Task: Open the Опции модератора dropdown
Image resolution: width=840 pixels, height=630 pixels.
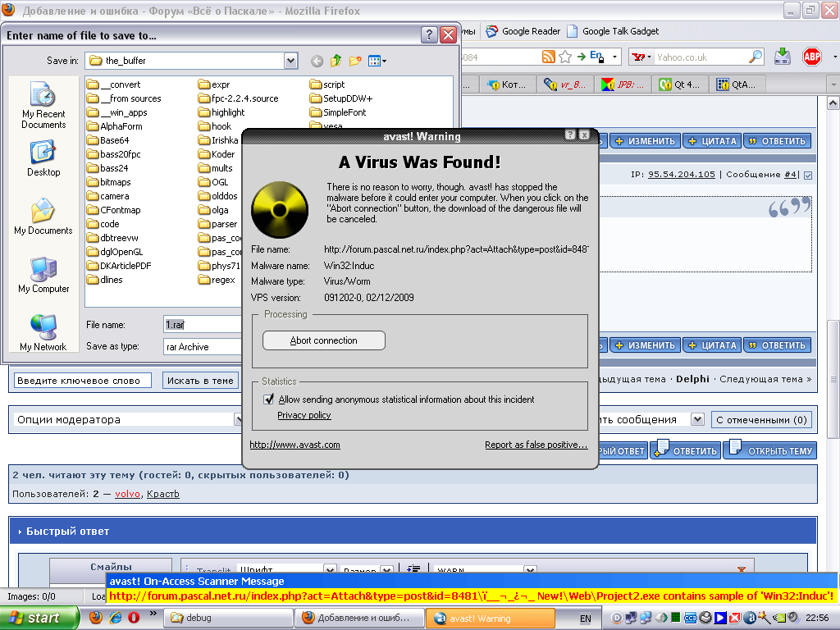Action: coord(127,419)
